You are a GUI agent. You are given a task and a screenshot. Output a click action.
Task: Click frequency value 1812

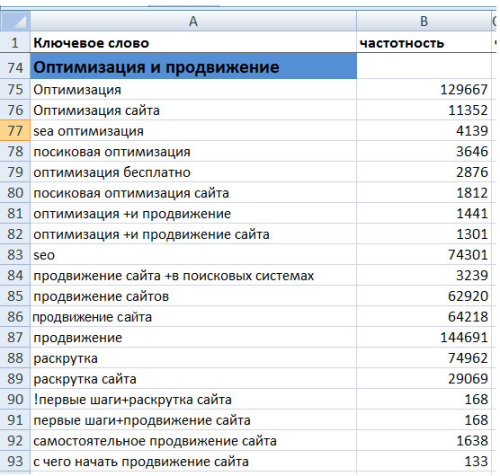click(x=472, y=193)
